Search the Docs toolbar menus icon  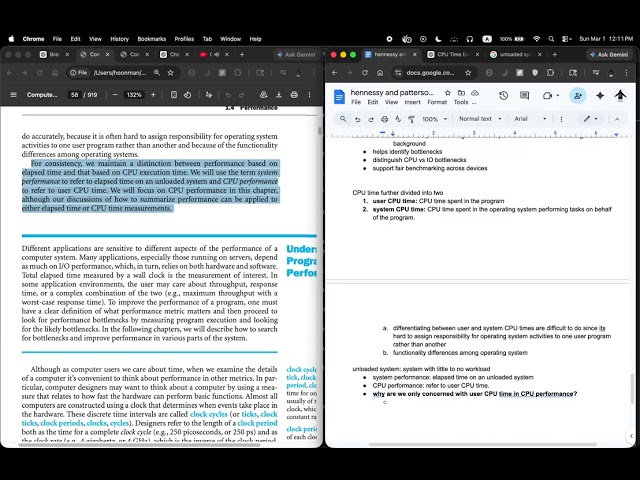(x=343, y=119)
